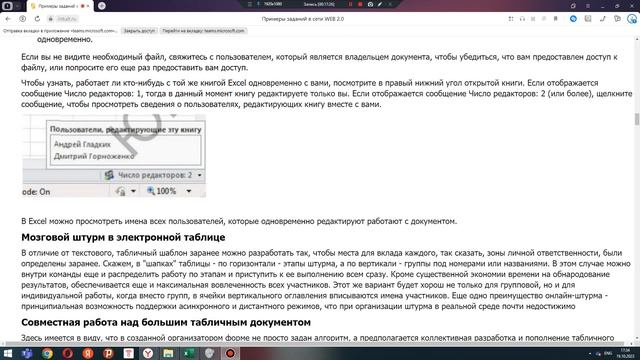Reload the page with the refresh icon
This screenshot has height=360, width=640.
(x=37, y=19)
